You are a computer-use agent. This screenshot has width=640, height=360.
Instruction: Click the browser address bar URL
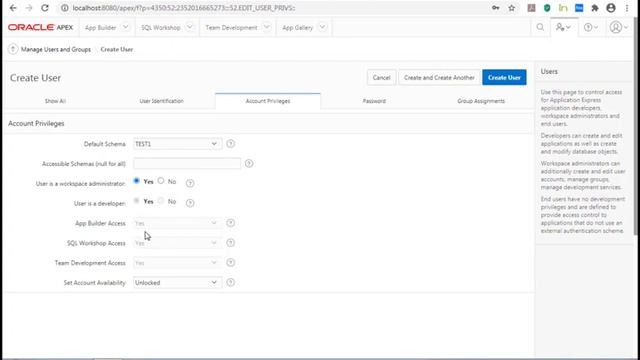point(184,8)
